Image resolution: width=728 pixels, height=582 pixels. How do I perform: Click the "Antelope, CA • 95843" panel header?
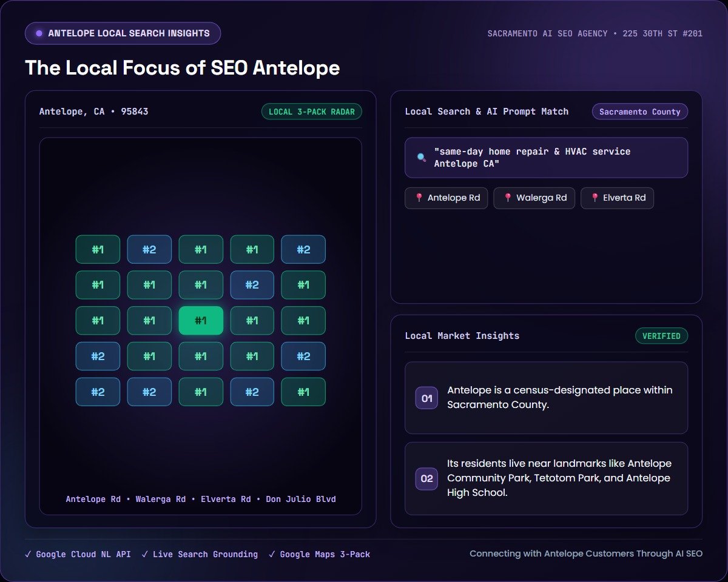point(94,112)
